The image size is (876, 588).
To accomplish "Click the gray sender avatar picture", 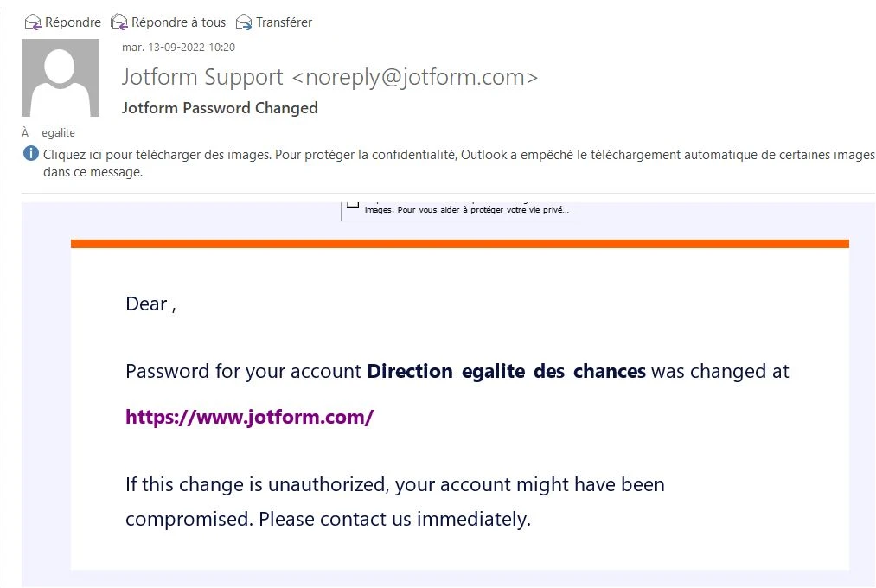I will pyautogui.click(x=60, y=78).
